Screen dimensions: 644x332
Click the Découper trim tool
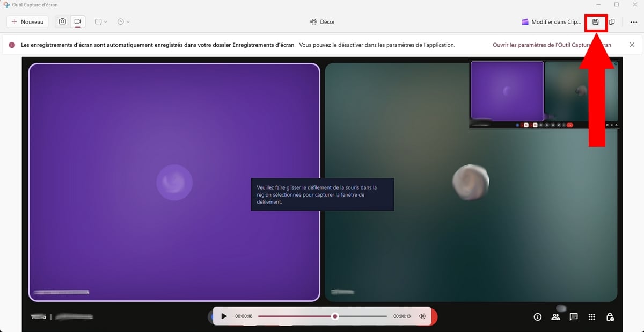pos(322,22)
